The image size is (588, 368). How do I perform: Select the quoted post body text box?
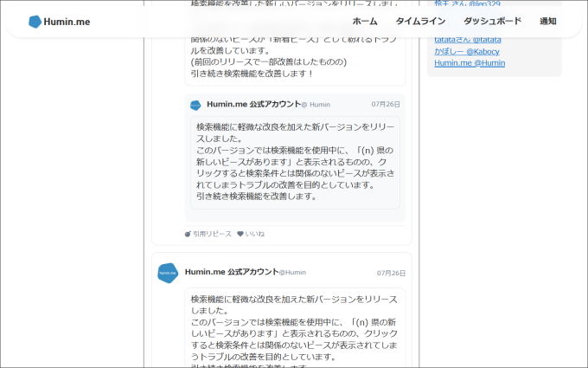pyautogui.click(x=295, y=162)
